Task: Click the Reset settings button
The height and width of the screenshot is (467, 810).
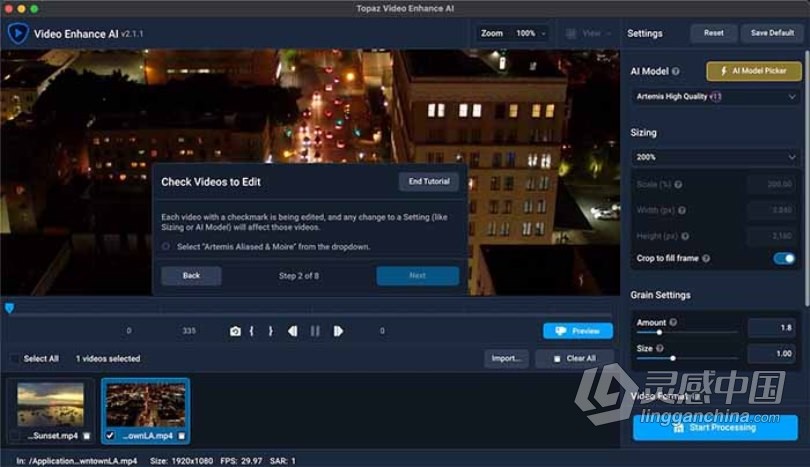Action: [713, 33]
